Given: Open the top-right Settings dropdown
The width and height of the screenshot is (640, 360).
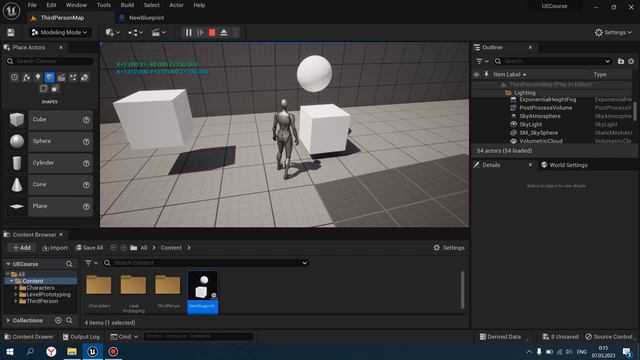Looking at the screenshot, I should pyautogui.click(x=613, y=32).
